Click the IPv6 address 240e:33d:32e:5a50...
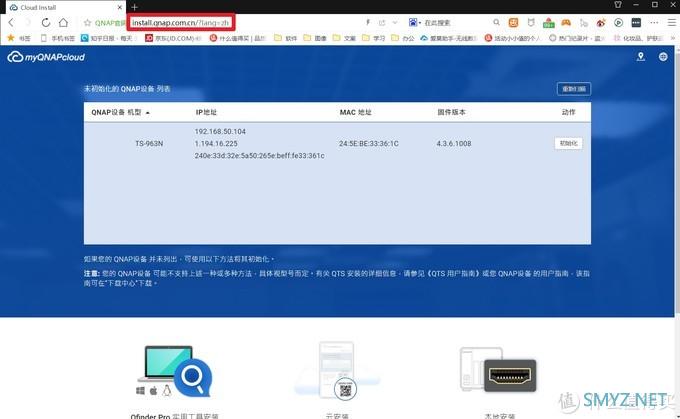680x419 pixels. pyautogui.click(x=259, y=156)
